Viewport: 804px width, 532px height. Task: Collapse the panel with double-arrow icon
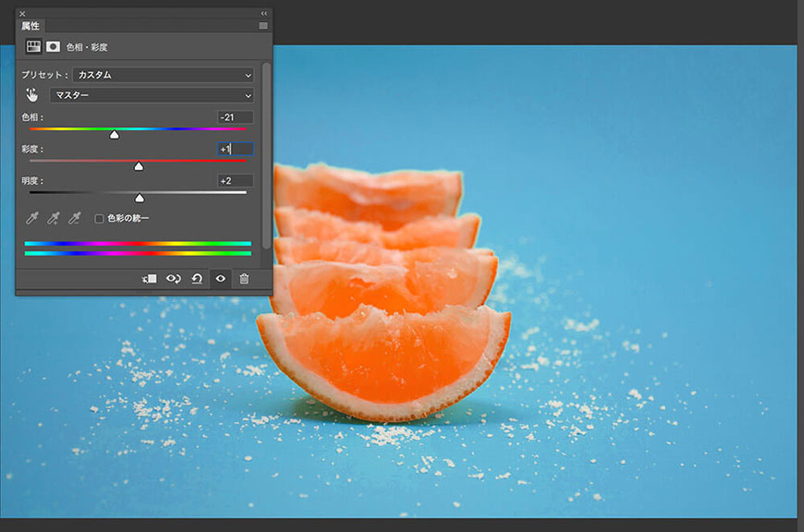[x=263, y=13]
